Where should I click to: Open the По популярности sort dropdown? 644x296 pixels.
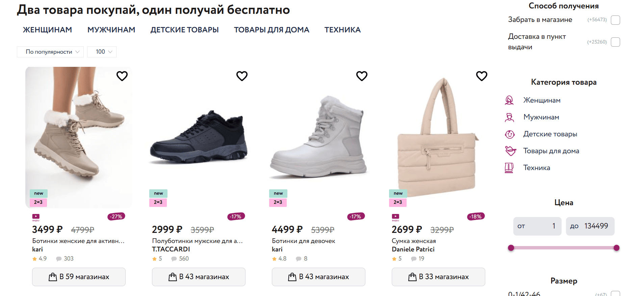(50, 52)
